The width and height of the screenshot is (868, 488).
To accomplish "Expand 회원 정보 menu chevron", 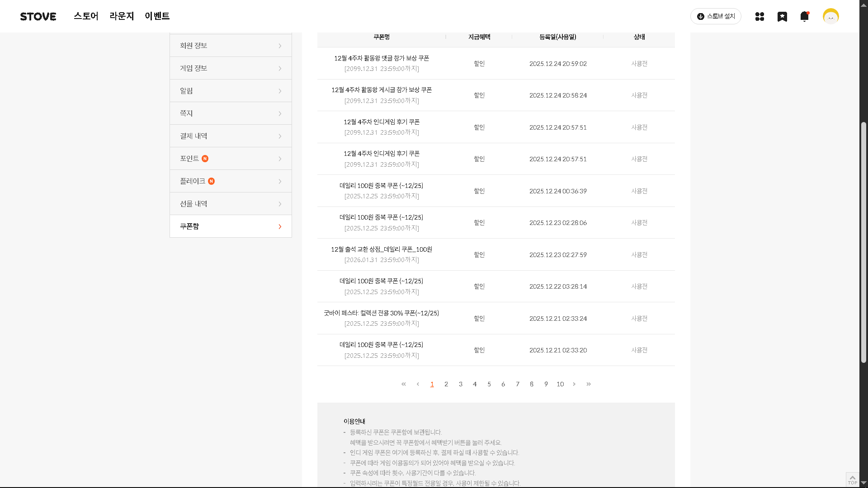I will point(280,46).
